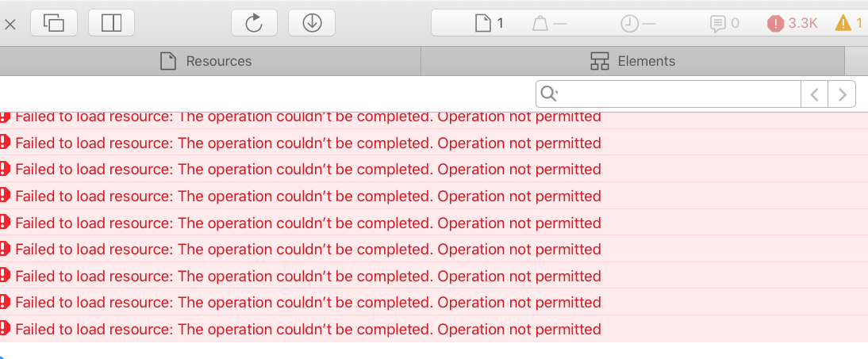Show the 3.3K errors indicator

click(x=792, y=23)
